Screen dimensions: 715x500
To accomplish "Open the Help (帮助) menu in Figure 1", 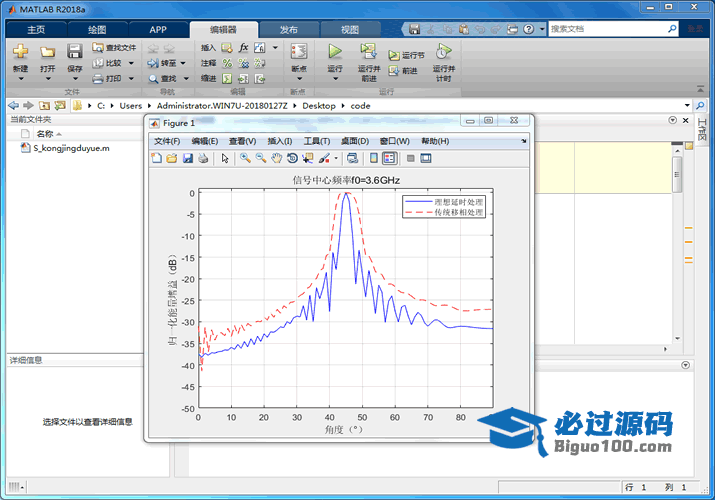I will coord(435,141).
